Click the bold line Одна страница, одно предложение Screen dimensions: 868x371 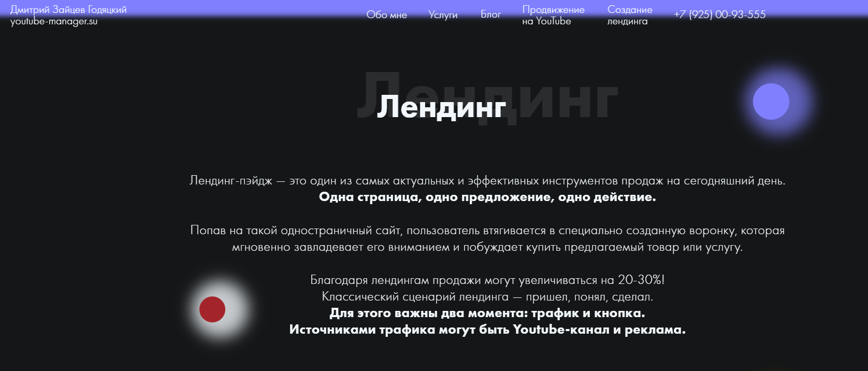pyautogui.click(x=487, y=197)
